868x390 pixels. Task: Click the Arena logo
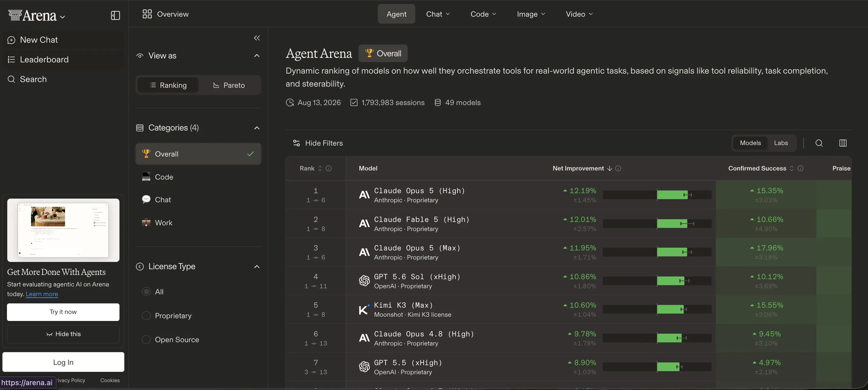coord(32,15)
